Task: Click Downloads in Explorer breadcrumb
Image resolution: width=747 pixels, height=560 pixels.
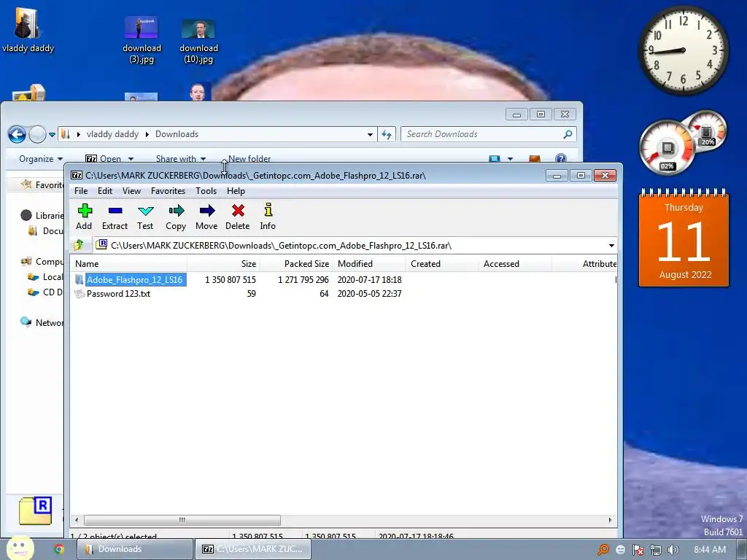Action: pyautogui.click(x=177, y=134)
